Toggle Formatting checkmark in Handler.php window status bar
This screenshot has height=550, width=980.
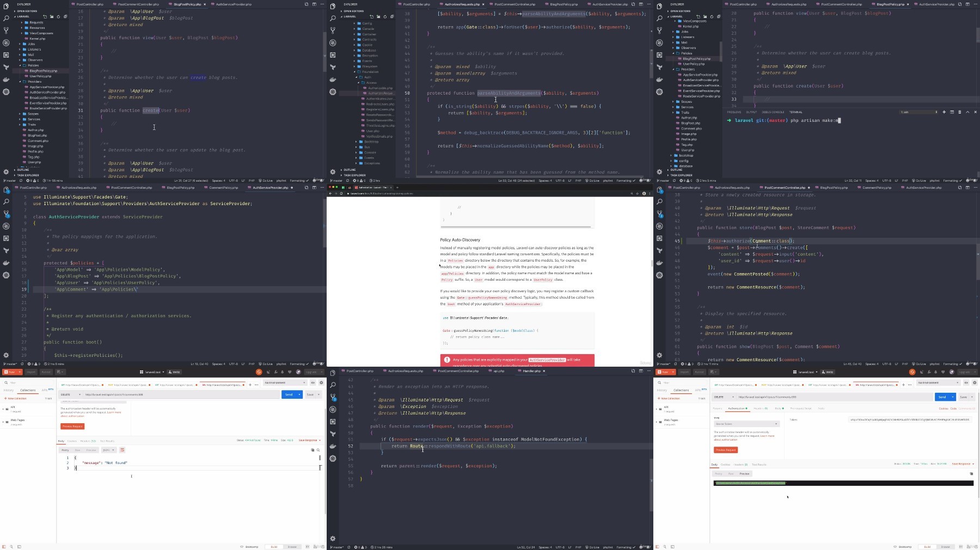626,547
